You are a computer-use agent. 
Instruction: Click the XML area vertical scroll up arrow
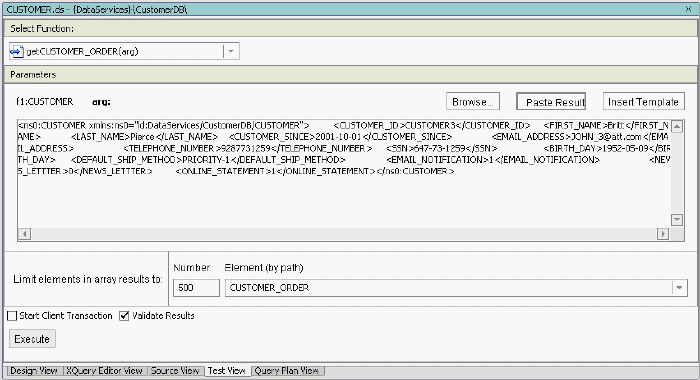click(x=677, y=127)
